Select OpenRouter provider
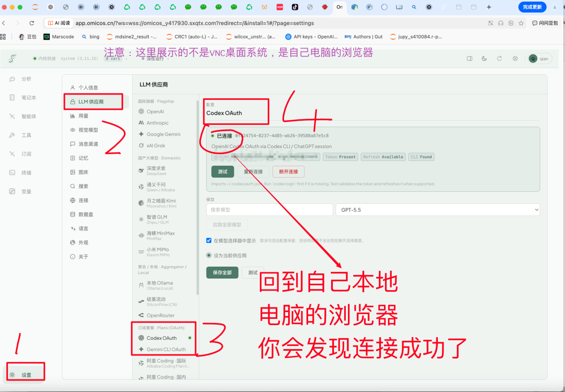Image resolution: width=565 pixels, height=392 pixels. (157, 315)
